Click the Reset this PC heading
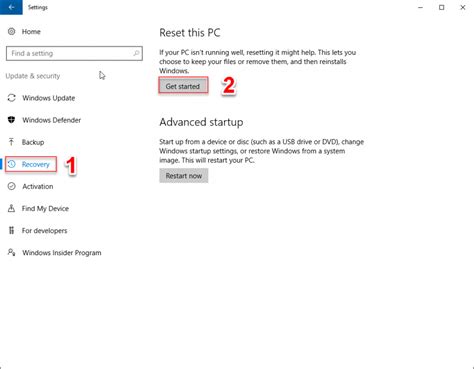474x369 pixels. click(190, 33)
